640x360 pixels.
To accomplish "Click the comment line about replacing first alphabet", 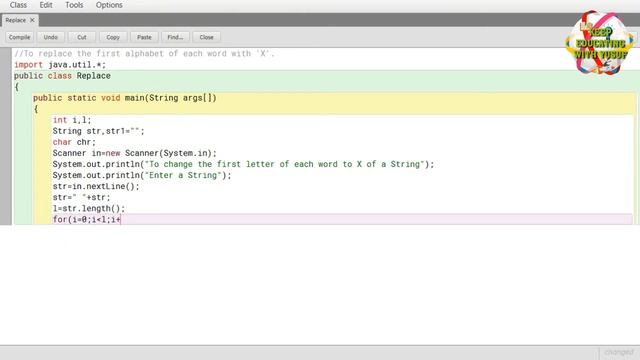I will [144, 53].
